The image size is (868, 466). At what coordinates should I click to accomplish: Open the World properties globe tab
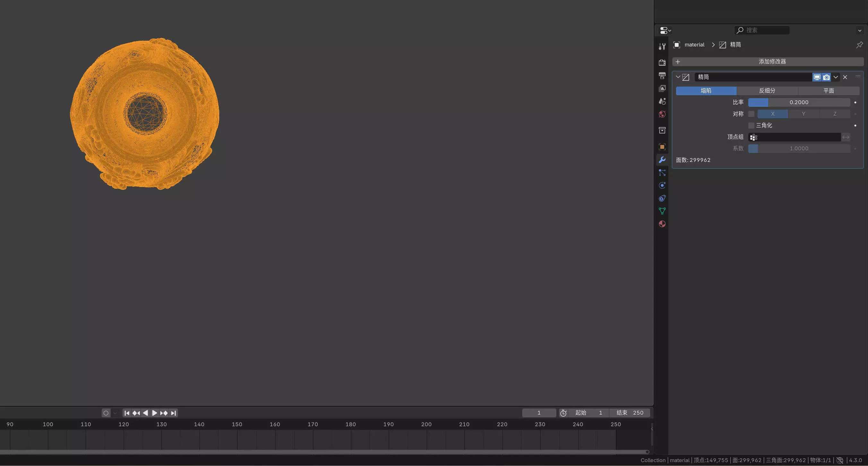pos(662,114)
